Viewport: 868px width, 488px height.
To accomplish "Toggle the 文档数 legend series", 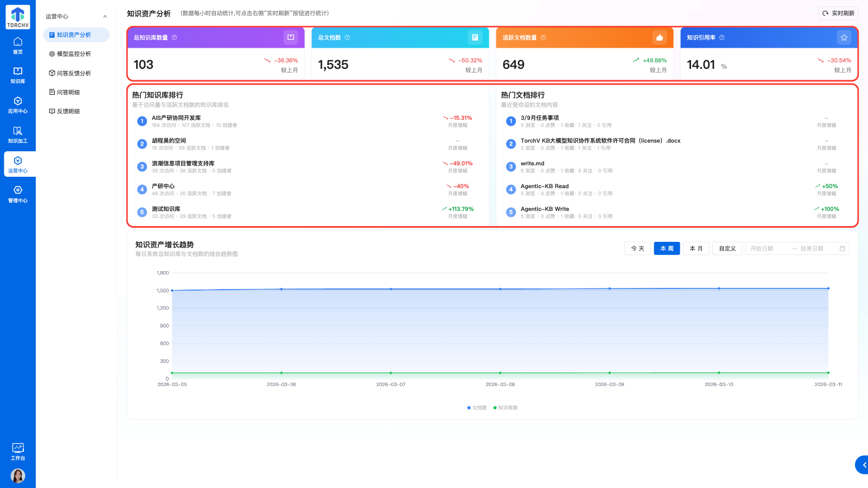I will 477,408.
